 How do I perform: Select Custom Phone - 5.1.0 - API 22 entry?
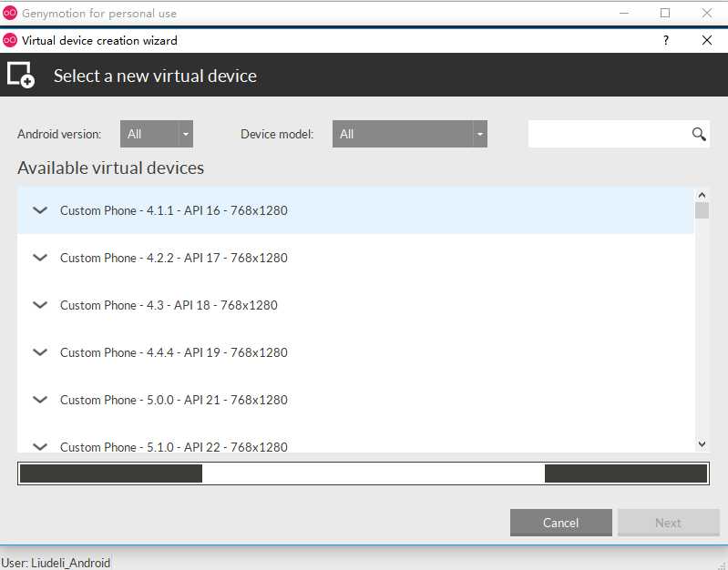click(355, 438)
